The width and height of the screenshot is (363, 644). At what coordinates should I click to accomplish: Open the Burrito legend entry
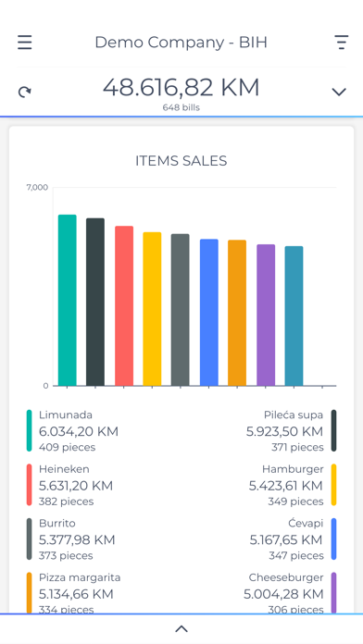click(71, 539)
